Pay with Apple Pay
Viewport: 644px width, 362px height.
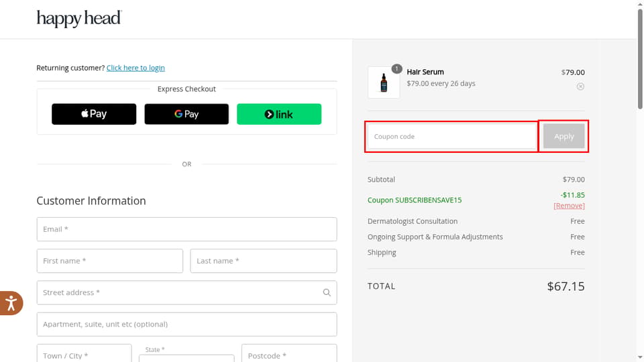(94, 114)
